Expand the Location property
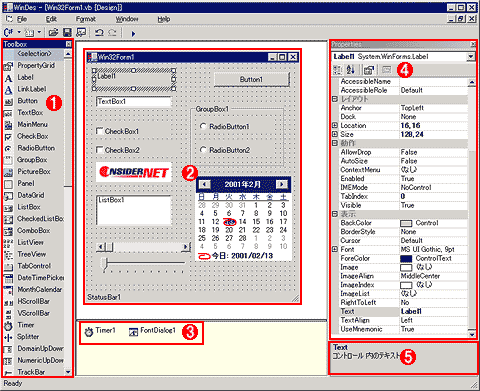Image resolution: width=480 pixels, height=391 pixels. 335,126
